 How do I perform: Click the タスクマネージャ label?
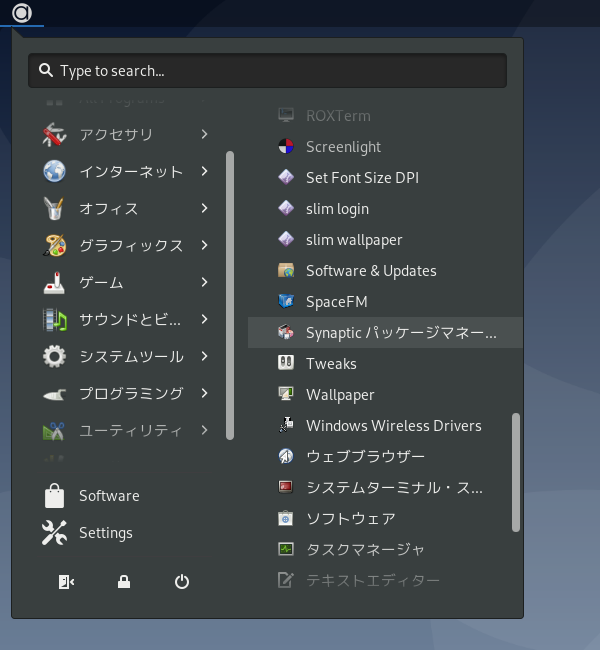[x=365, y=550]
